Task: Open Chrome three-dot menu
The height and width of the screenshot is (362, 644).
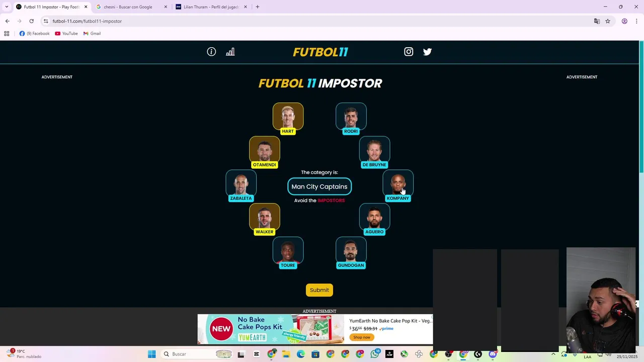Action: 636,21
